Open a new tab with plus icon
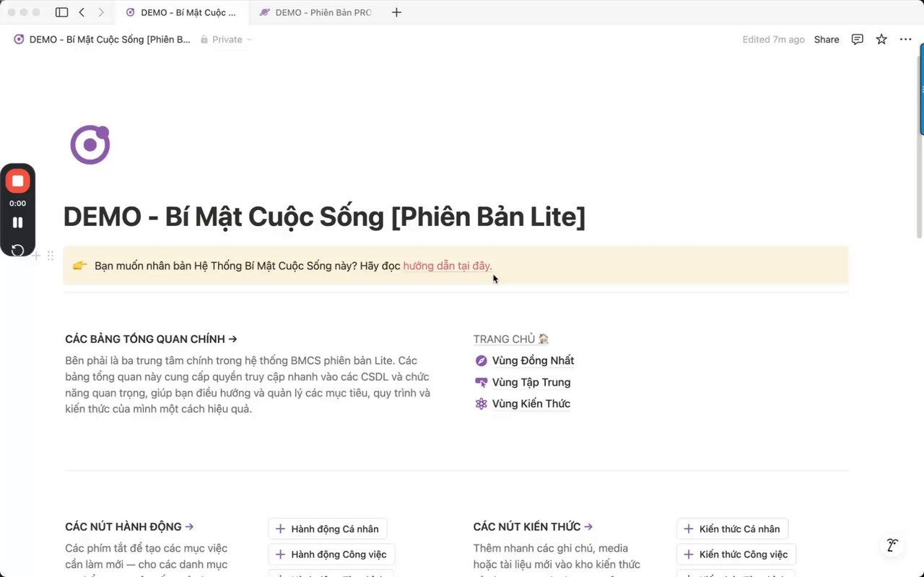 (396, 12)
